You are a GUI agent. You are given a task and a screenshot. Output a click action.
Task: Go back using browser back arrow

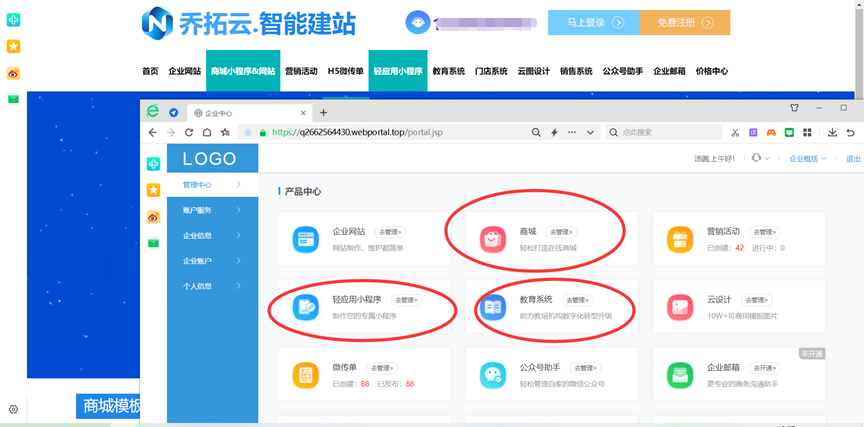point(153,132)
